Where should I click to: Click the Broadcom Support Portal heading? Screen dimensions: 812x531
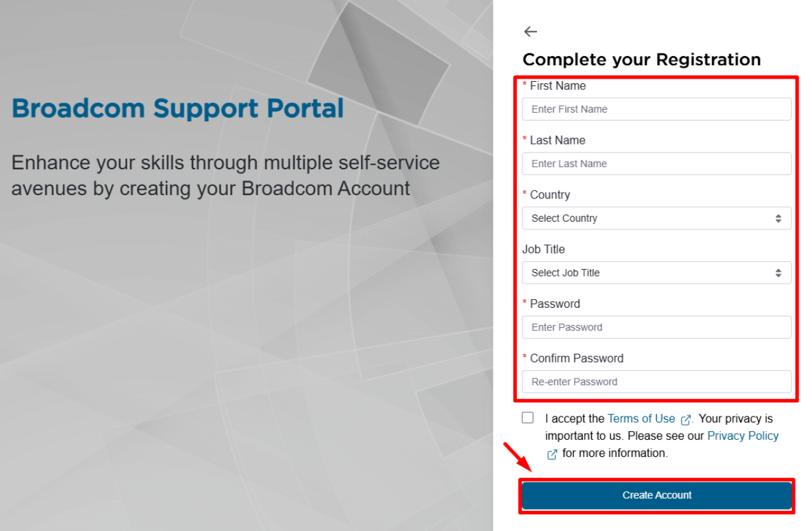(178, 109)
